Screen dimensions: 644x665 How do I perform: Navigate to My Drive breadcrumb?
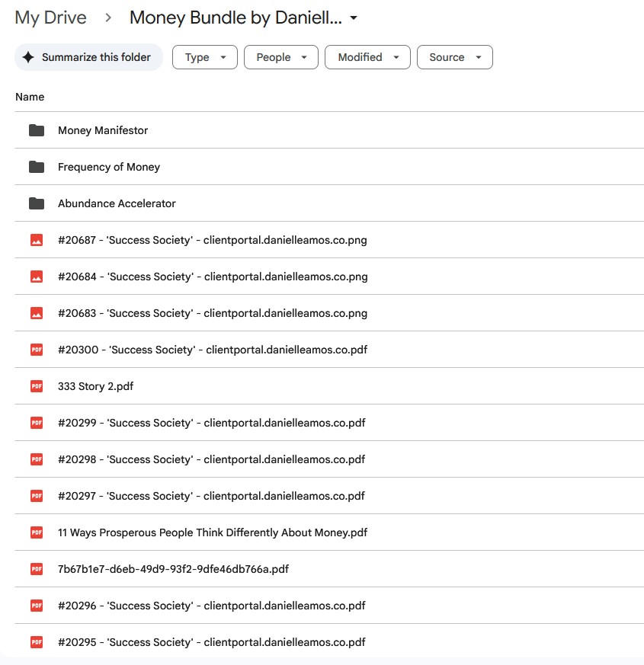pyautogui.click(x=50, y=18)
